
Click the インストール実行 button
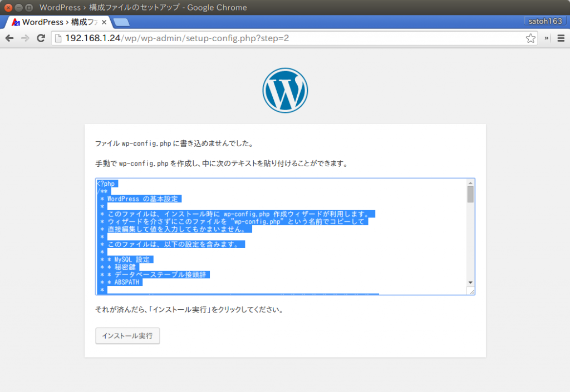(127, 336)
